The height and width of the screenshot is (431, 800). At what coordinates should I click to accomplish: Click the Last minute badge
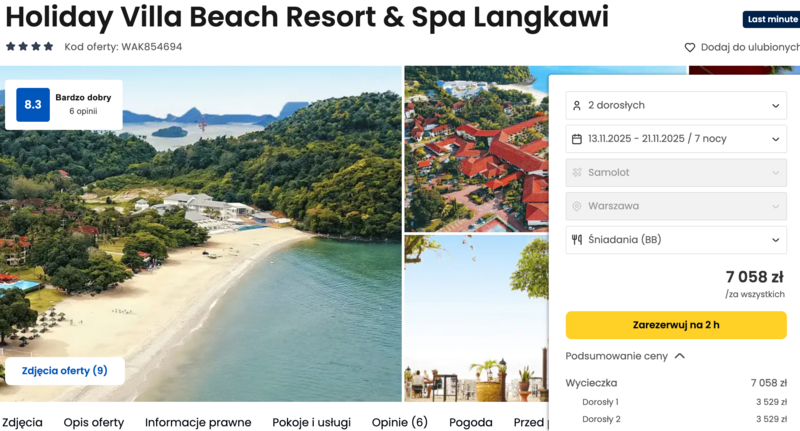point(771,19)
